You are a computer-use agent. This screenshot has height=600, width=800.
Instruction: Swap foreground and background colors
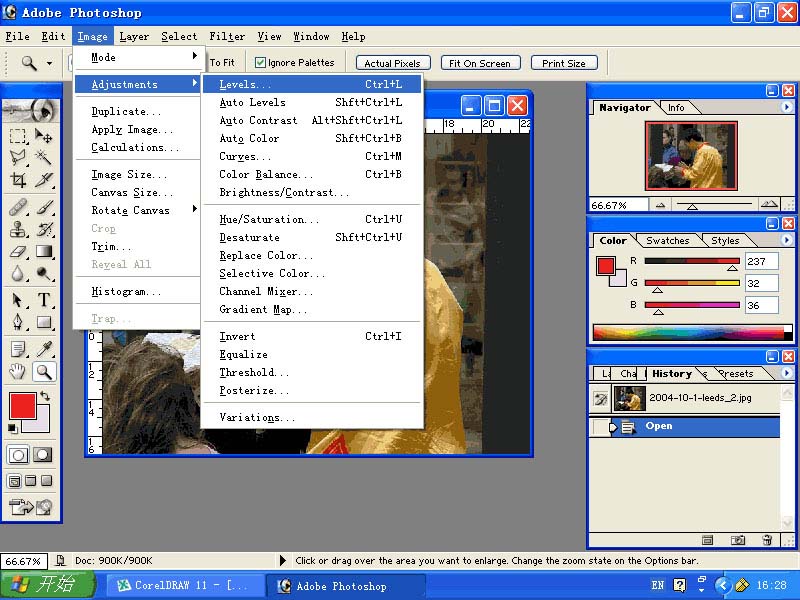pyautogui.click(x=45, y=396)
